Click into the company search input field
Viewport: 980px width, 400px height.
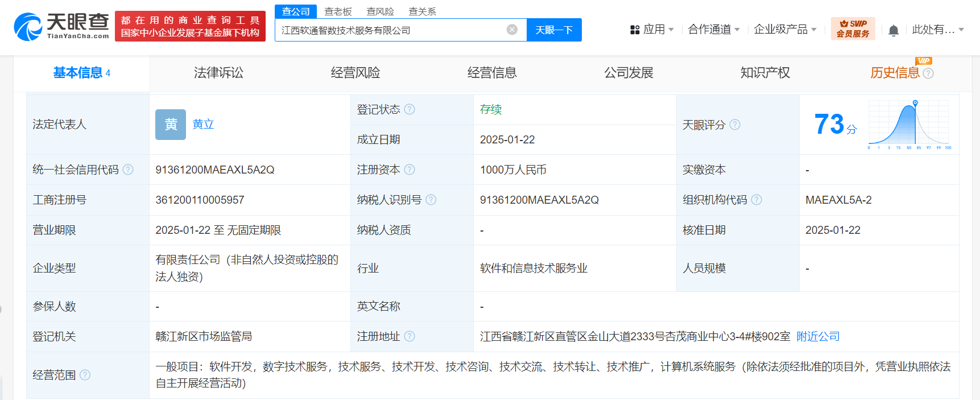(x=390, y=30)
